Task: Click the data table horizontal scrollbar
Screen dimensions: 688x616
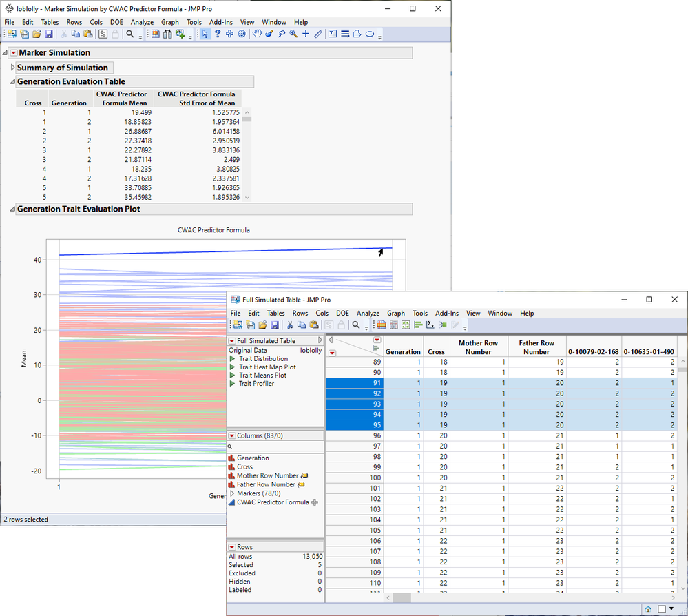Action: point(402,598)
